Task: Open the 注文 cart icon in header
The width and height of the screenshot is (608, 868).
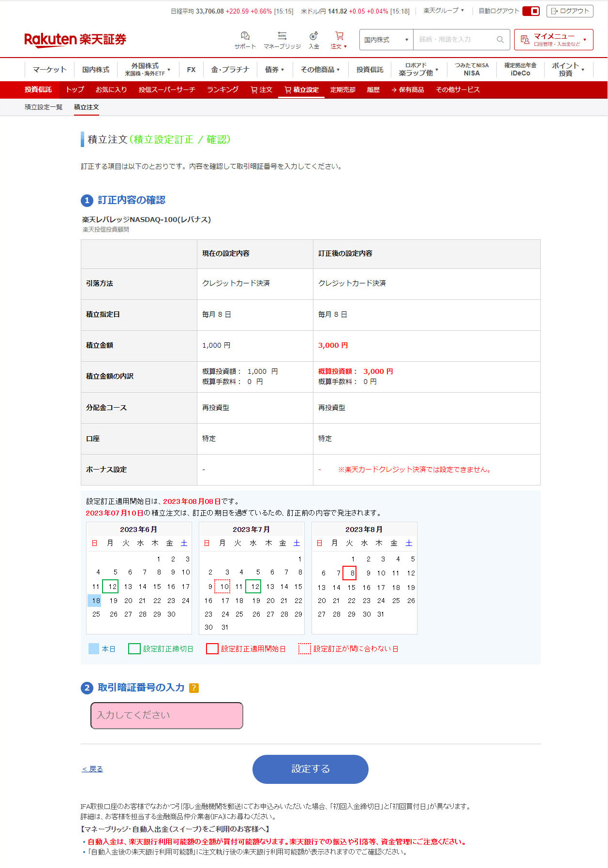Action: (x=339, y=36)
